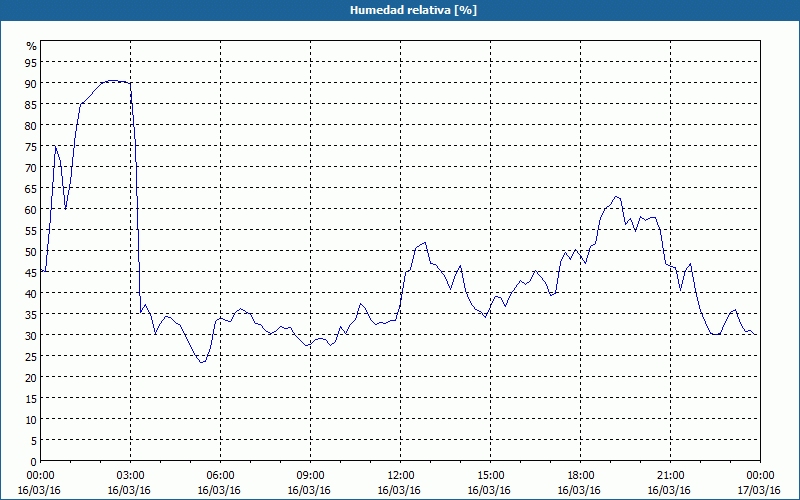Pick the 18:00 time label

pos(580,476)
